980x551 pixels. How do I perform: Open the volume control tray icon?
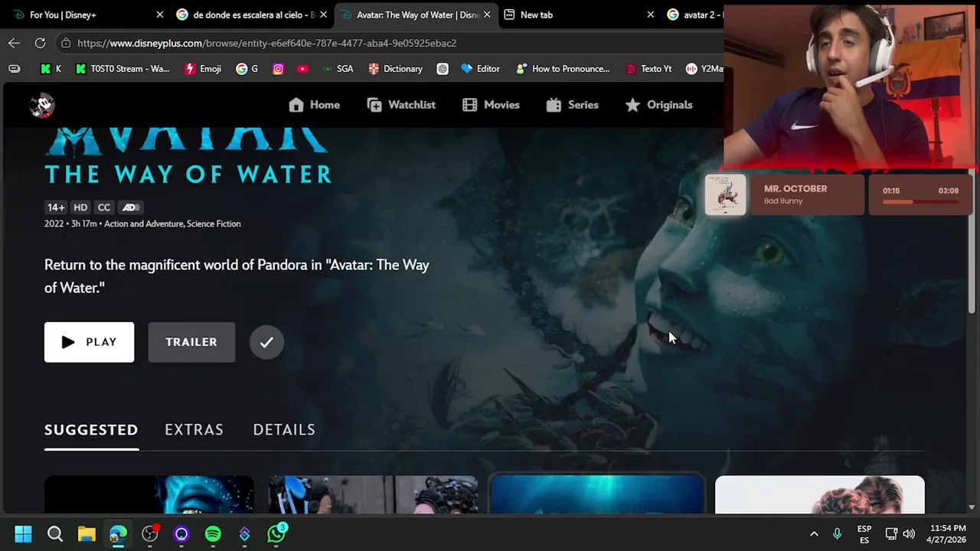(909, 533)
